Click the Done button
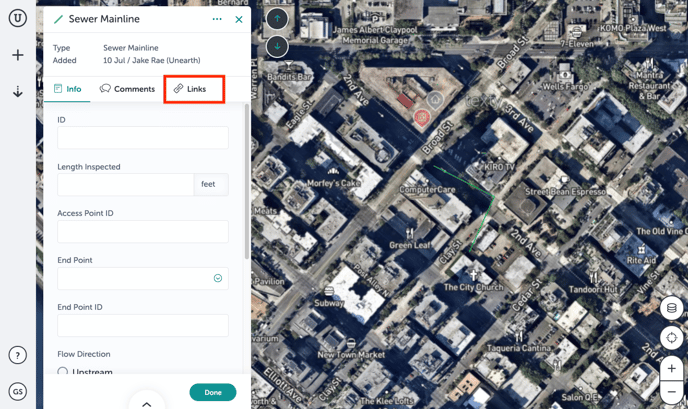The height and width of the screenshot is (409, 688). pos(213,392)
